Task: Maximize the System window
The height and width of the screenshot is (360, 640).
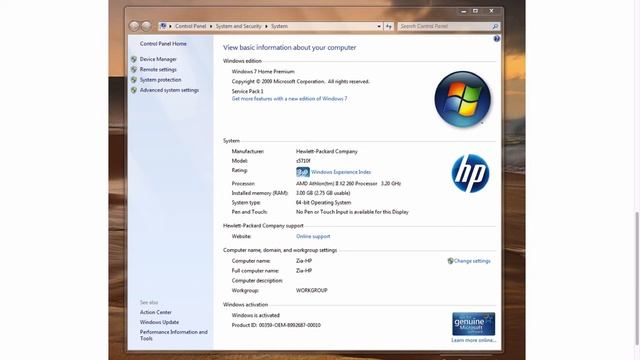Action: [x=476, y=11]
